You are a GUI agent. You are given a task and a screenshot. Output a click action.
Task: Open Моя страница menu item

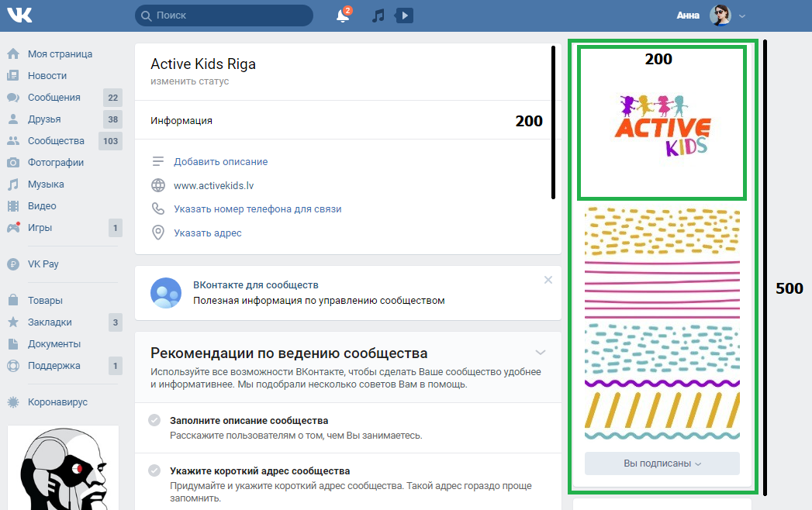[x=60, y=53]
